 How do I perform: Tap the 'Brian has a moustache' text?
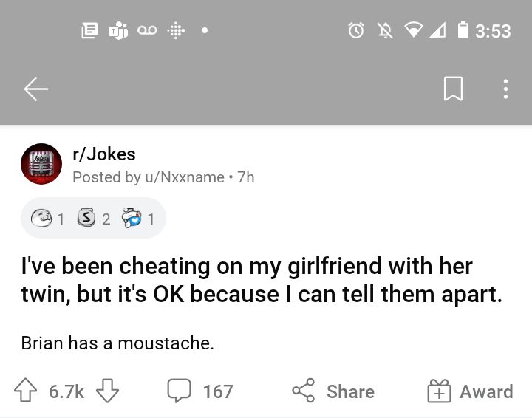(x=117, y=343)
